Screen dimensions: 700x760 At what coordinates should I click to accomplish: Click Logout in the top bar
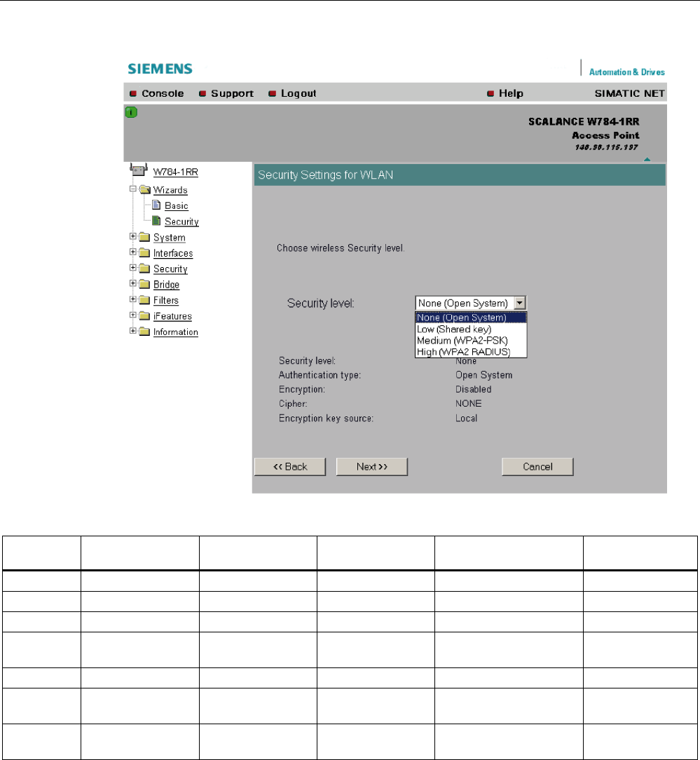click(298, 93)
